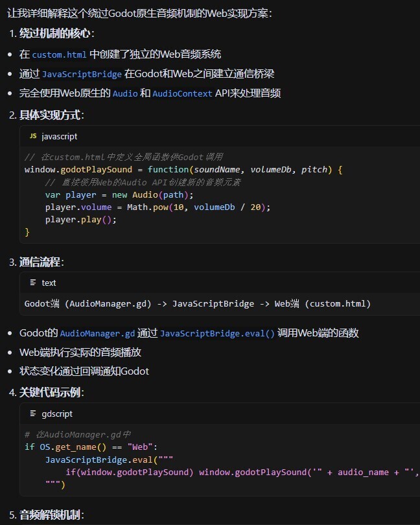This screenshot has width=420, height=525.
Task: Click the code line 'player.play();'
Action: point(81,220)
